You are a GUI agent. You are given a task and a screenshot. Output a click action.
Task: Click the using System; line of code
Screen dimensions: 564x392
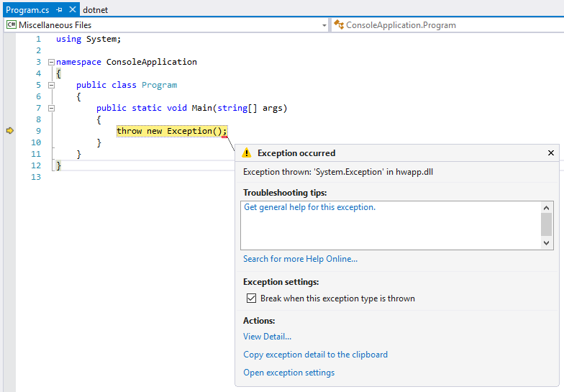pos(88,39)
